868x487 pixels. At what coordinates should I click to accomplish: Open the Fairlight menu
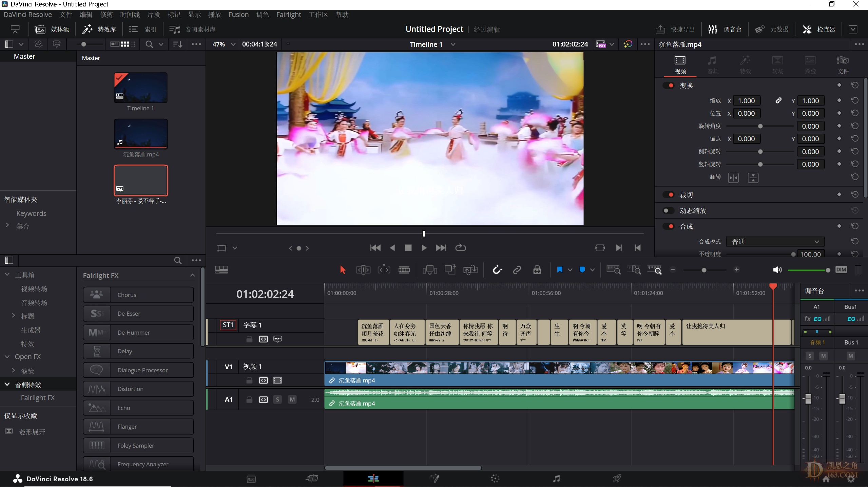[289, 15]
